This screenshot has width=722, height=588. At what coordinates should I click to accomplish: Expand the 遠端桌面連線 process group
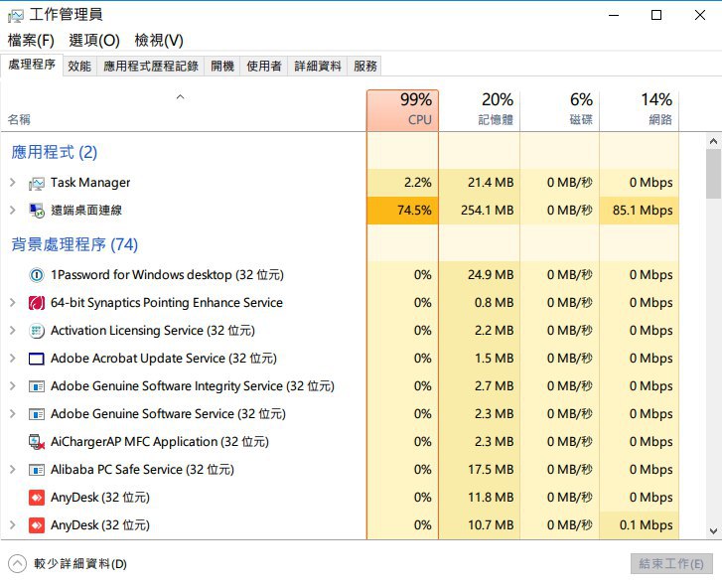[12, 211]
